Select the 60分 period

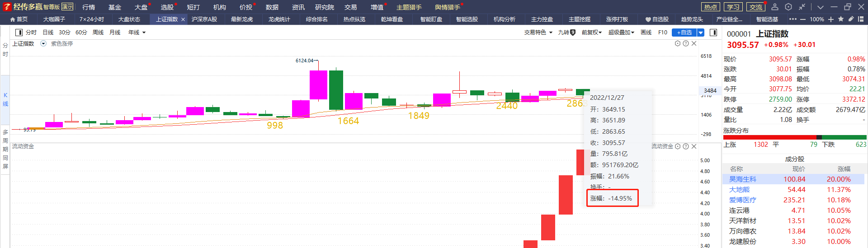click(81, 33)
